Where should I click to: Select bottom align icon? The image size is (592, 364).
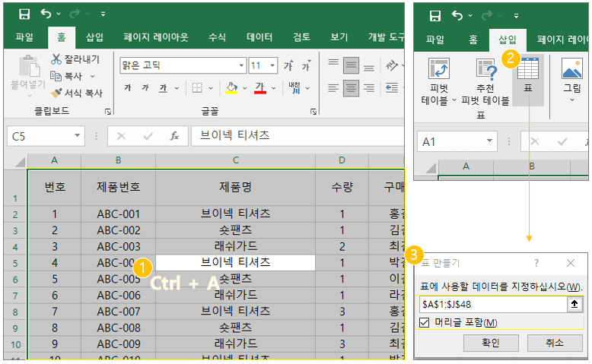369,68
